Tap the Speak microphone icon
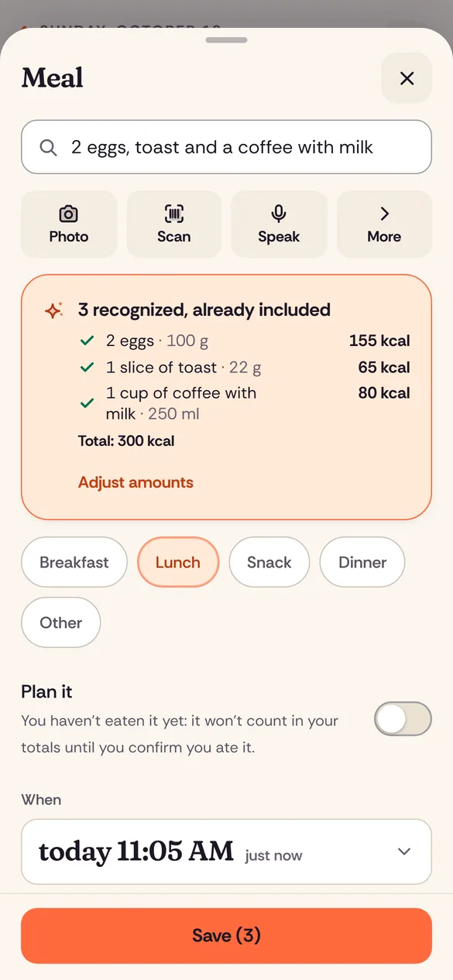The width and height of the screenshot is (453, 980). tap(279, 214)
